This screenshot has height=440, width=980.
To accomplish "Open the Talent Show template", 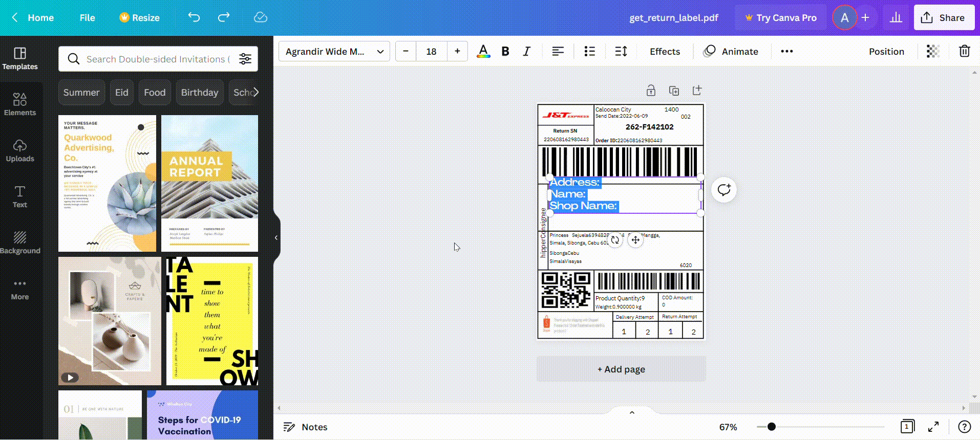I will click(212, 321).
